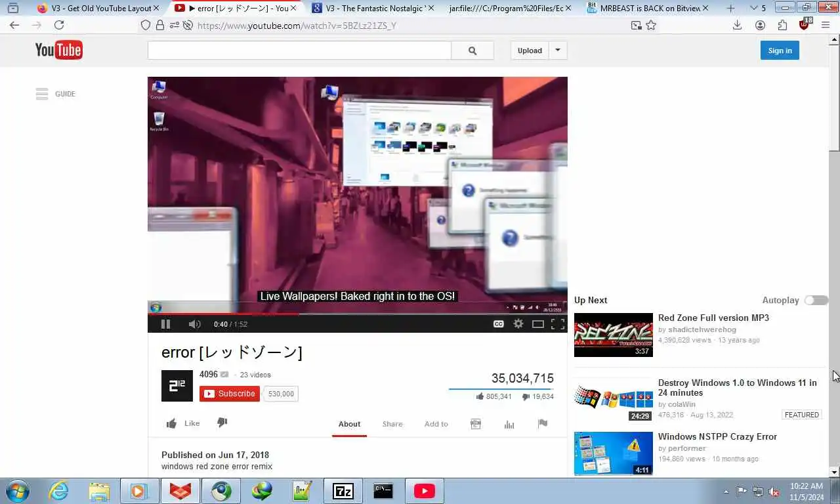Open the Red Zone video thumbnail

(614, 335)
